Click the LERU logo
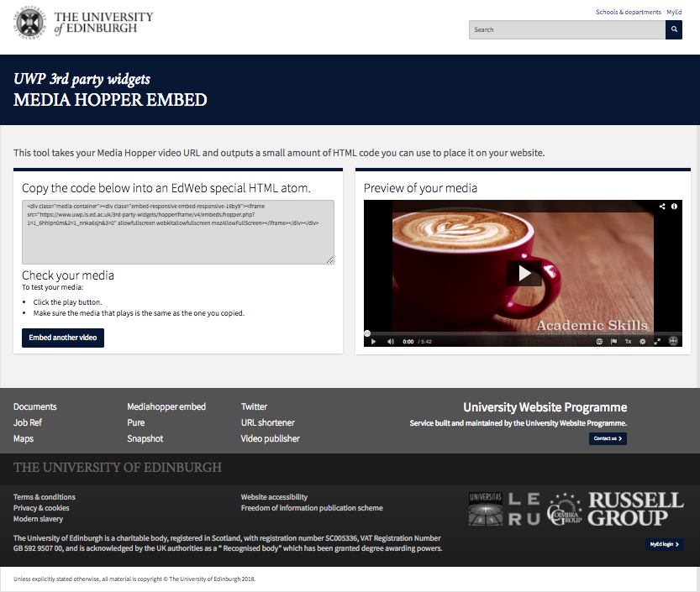The width and height of the screenshot is (700, 592). pos(524,509)
